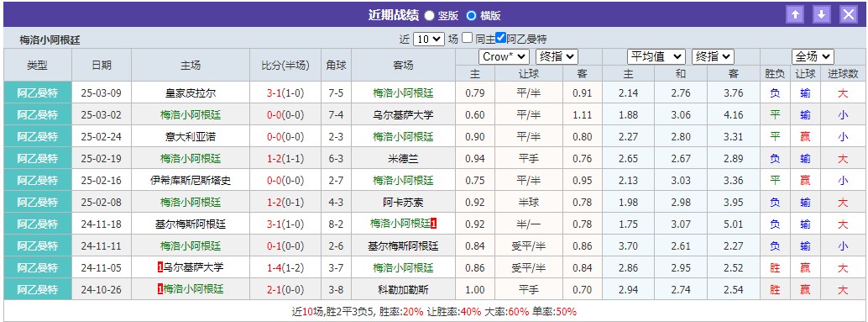
Task: Open the 全场 period dropdown
Action: coord(813,56)
